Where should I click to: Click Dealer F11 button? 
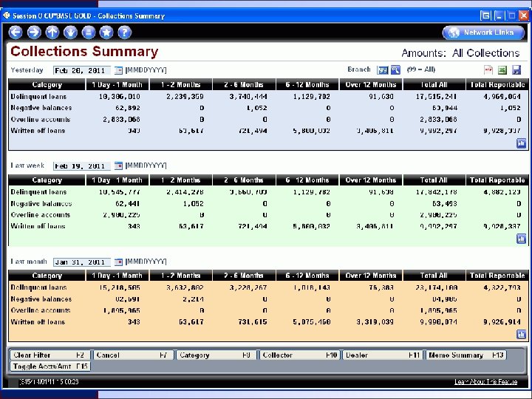(383, 355)
